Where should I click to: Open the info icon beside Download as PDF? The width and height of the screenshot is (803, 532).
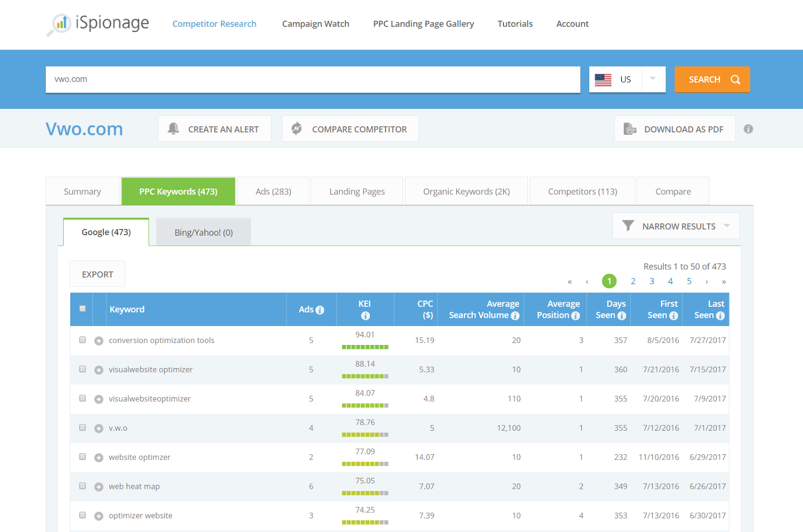click(x=748, y=129)
